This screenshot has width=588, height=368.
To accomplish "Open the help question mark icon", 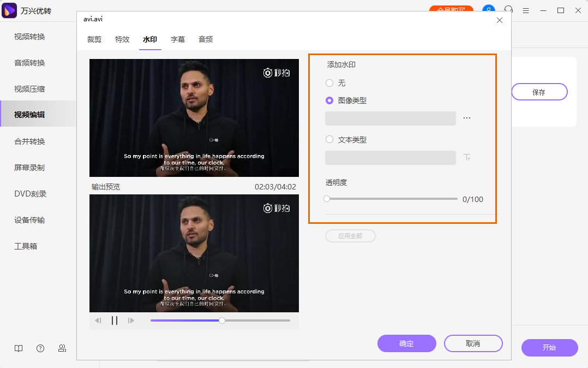I will 40,348.
